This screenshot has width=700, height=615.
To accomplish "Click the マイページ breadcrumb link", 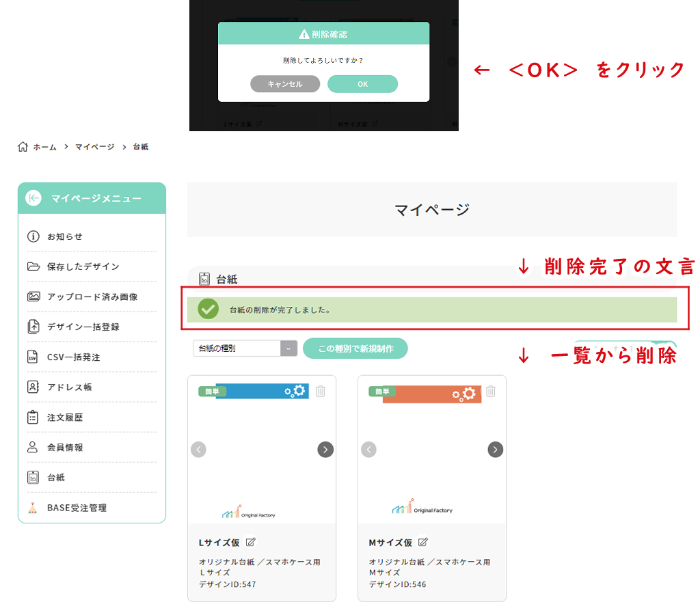I will pos(94,147).
